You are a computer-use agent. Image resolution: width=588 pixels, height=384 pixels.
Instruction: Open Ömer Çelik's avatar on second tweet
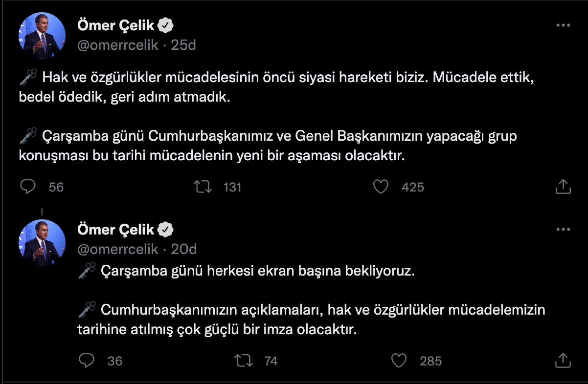[x=42, y=243]
